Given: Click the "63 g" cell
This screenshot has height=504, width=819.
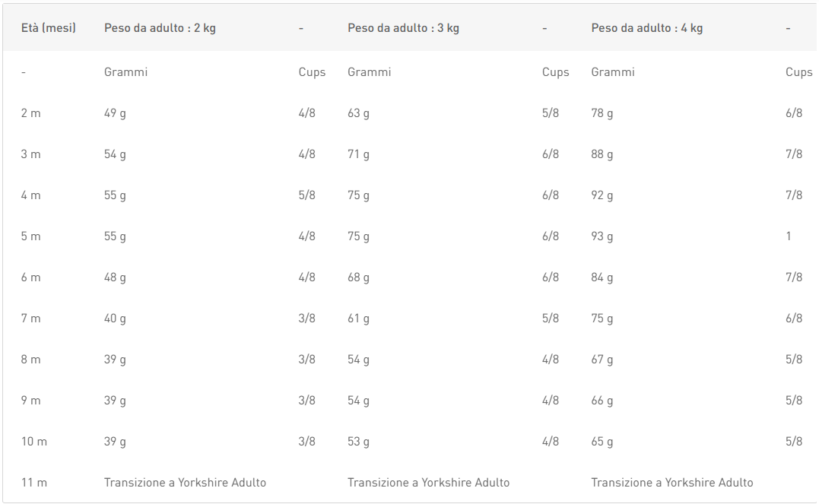Looking at the screenshot, I should pyautogui.click(x=358, y=113).
